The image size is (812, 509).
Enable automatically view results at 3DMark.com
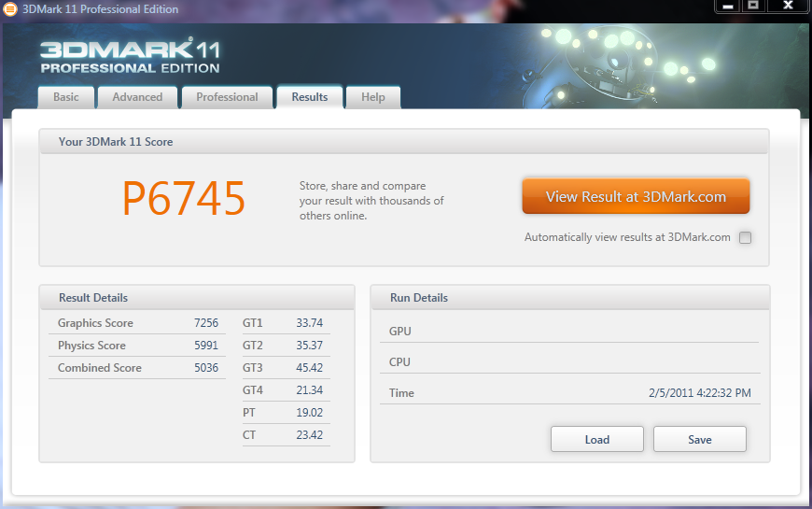tap(745, 237)
